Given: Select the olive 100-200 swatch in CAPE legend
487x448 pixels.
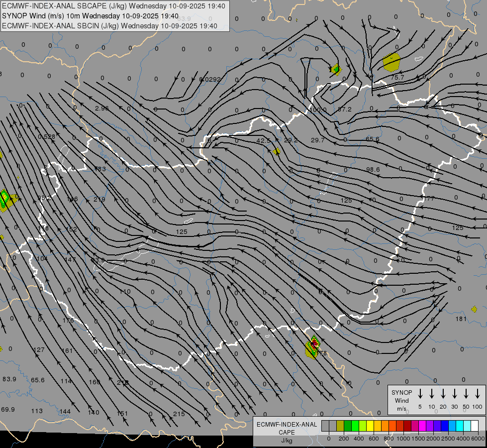Looking at the screenshot, I should point(340,426).
